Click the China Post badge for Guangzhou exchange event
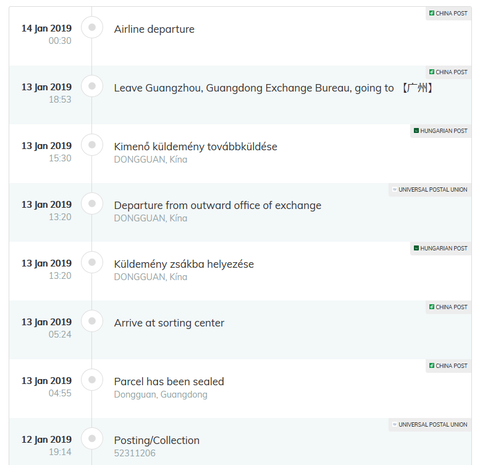This screenshot has width=480, height=465. [x=448, y=72]
